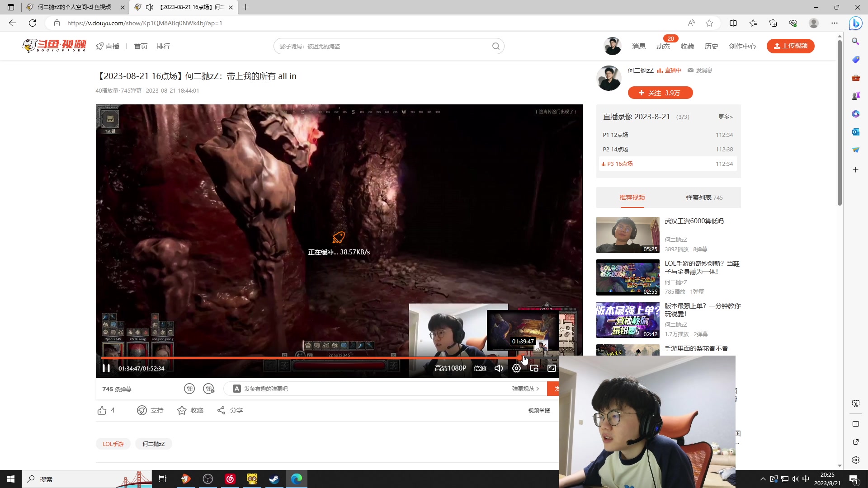Enter fullscreen video mode
This screenshot has height=488, width=868.
pyautogui.click(x=552, y=368)
